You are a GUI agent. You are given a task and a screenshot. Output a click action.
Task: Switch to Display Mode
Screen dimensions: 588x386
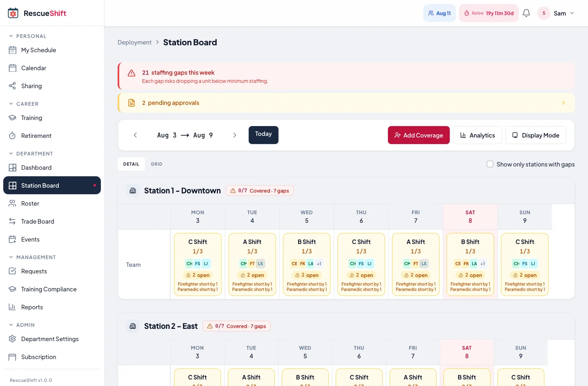point(536,135)
